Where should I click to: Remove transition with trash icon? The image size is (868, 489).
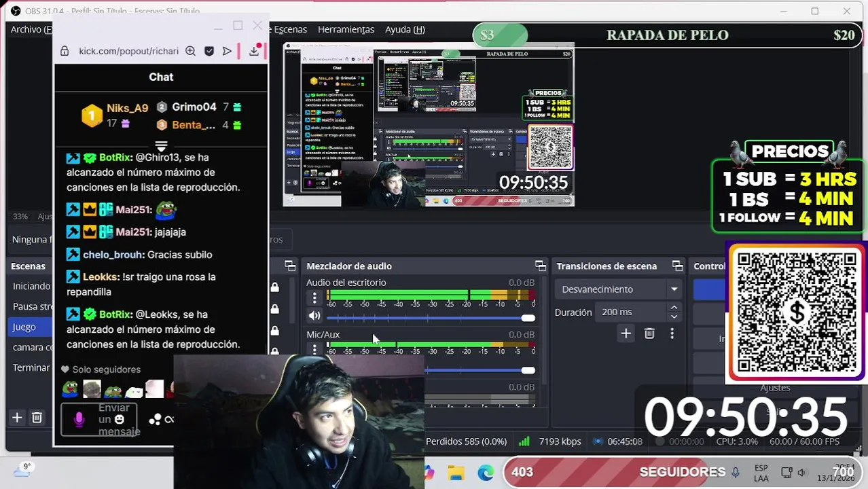tap(649, 333)
